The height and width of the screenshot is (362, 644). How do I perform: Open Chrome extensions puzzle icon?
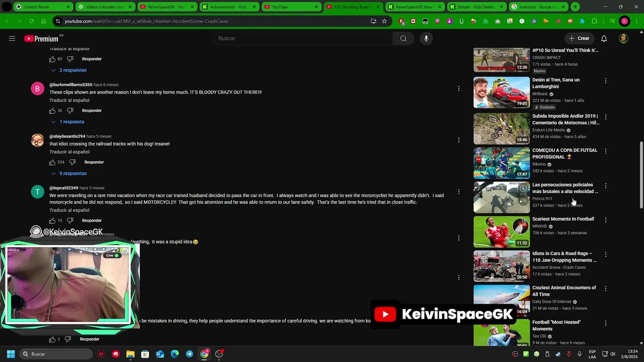(595, 21)
